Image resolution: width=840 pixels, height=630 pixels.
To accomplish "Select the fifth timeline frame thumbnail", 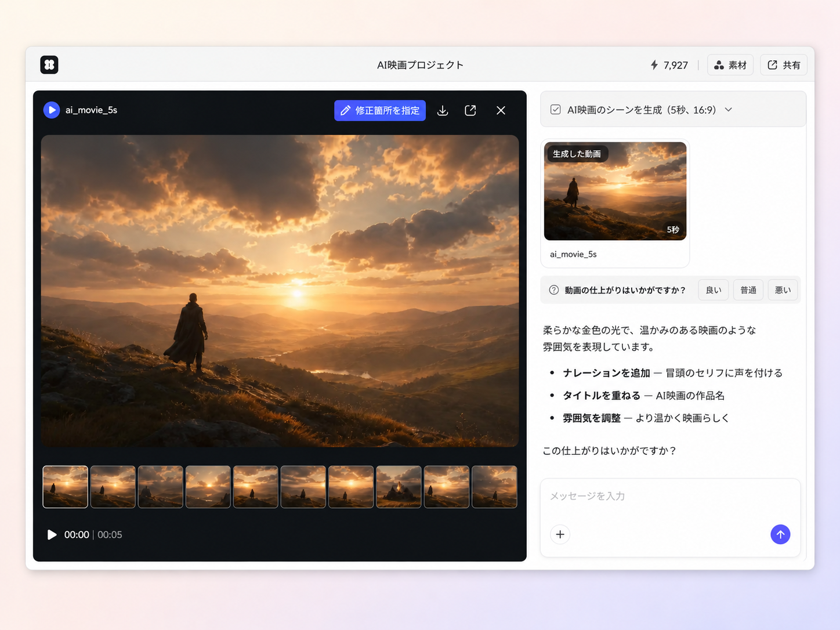I will pyautogui.click(x=256, y=487).
